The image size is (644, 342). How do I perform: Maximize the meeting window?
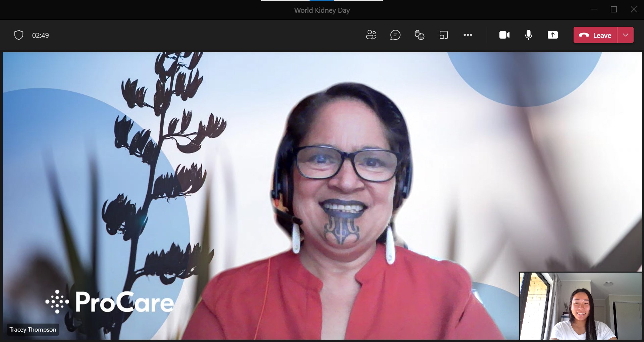coord(614,10)
